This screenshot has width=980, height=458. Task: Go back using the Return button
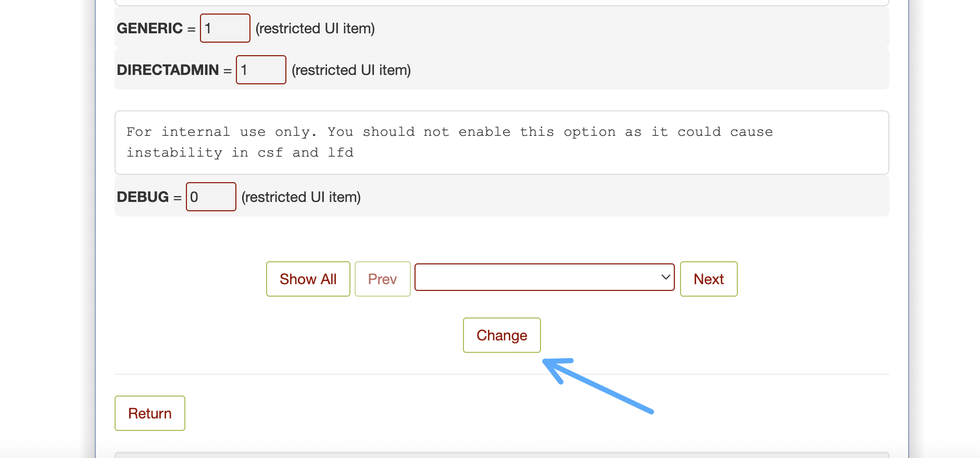click(150, 413)
